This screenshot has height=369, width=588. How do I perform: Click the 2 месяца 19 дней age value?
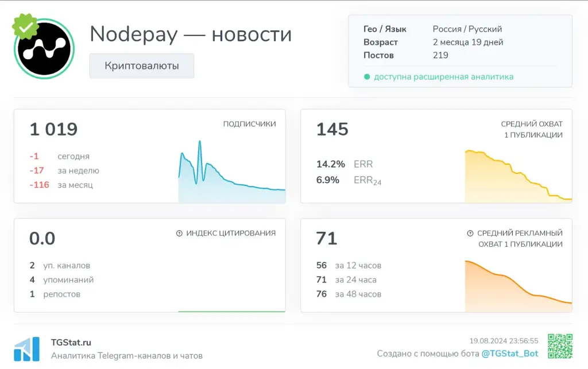click(468, 42)
